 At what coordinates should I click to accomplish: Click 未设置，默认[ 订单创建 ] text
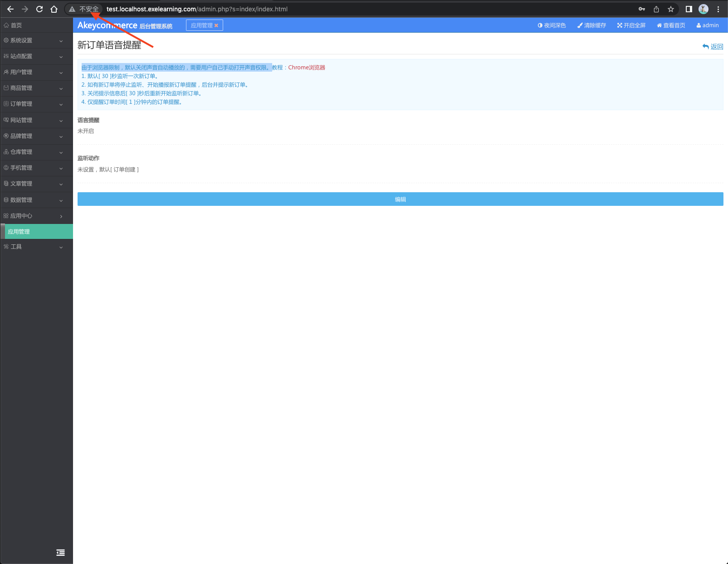108,170
